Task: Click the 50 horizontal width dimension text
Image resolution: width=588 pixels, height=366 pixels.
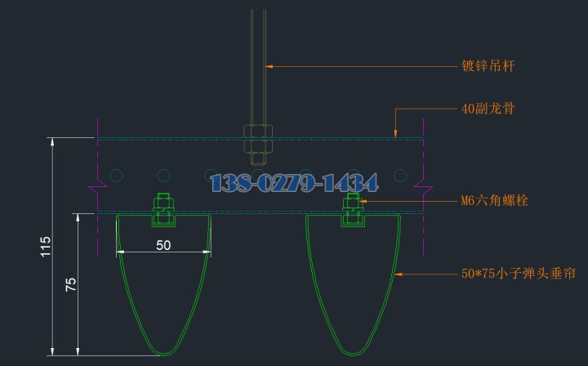Action: [x=163, y=244]
